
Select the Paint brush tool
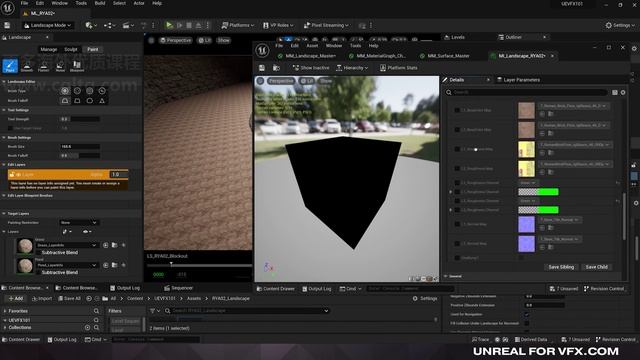10,66
